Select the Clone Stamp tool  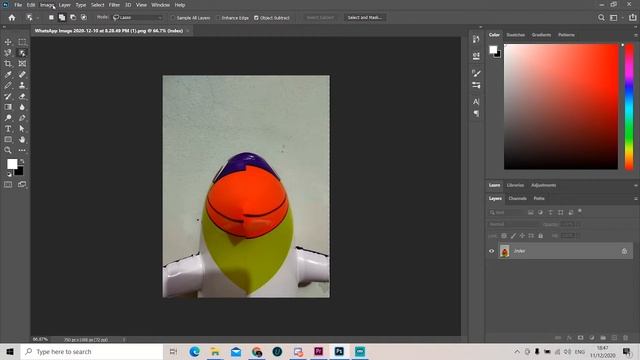[22, 85]
